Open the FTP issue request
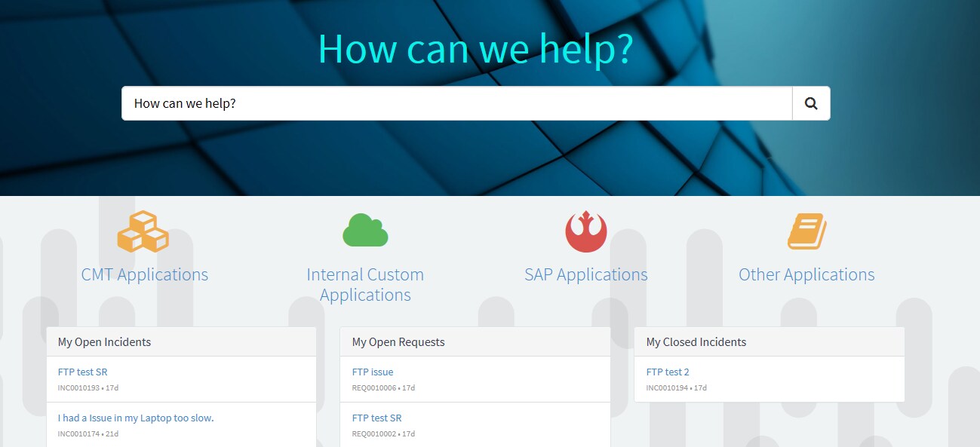 click(373, 372)
